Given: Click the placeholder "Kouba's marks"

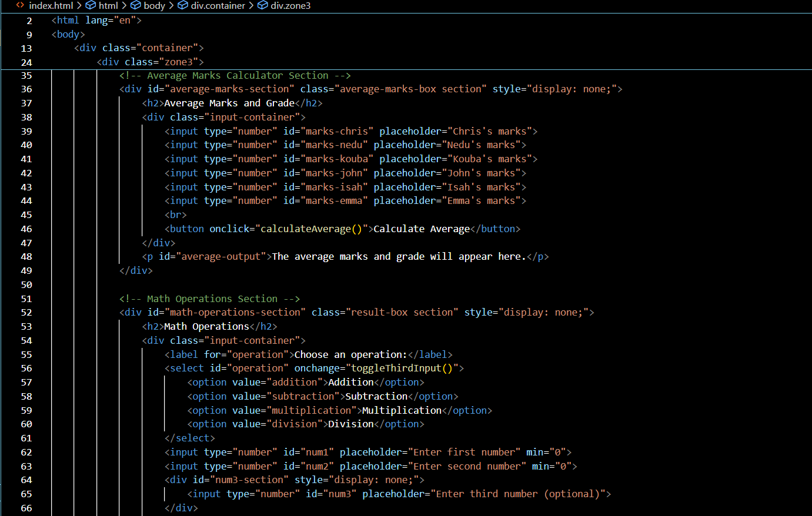Looking at the screenshot, I should pyautogui.click(x=489, y=159).
